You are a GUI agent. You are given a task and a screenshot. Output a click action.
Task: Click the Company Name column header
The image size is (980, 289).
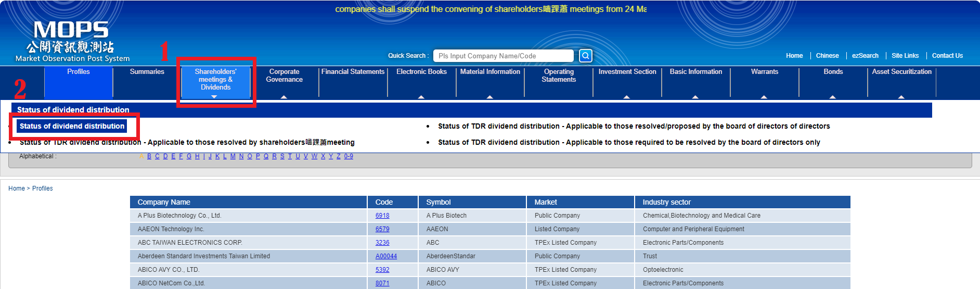[x=249, y=202]
